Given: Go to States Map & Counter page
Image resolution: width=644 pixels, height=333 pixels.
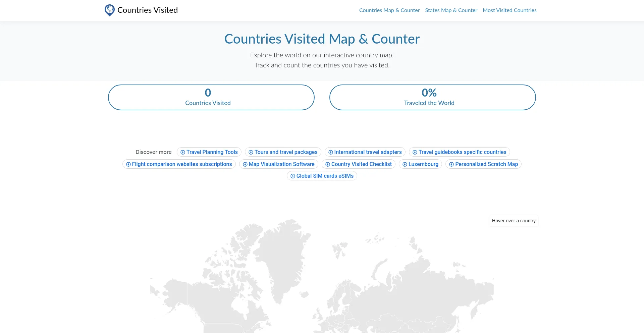Looking at the screenshot, I should pos(451,10).
